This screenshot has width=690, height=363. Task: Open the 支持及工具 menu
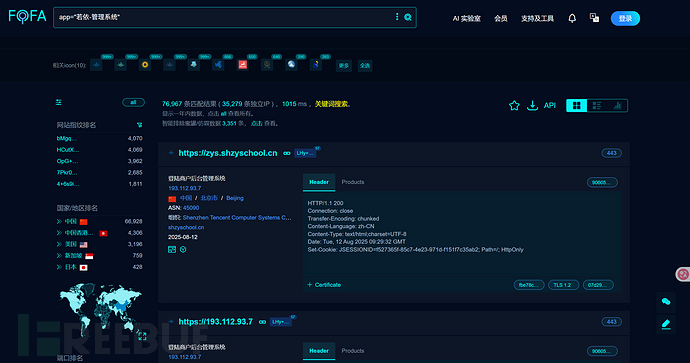(537, 18)
